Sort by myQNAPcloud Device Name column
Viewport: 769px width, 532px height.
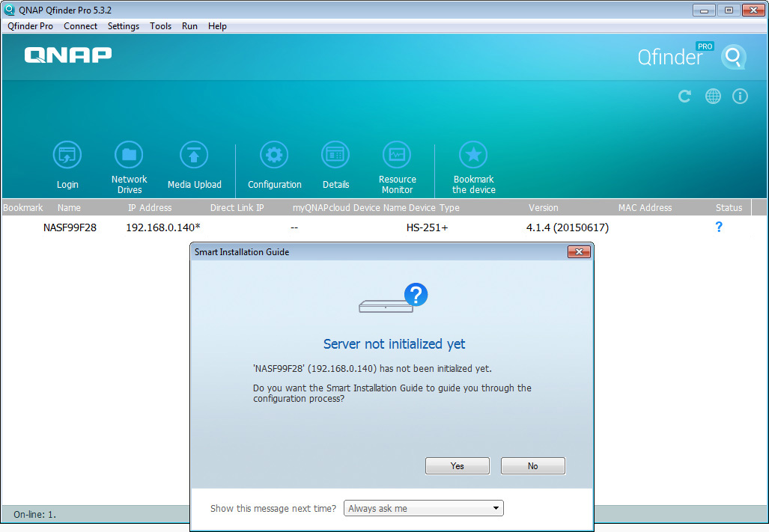pos(349,208)
